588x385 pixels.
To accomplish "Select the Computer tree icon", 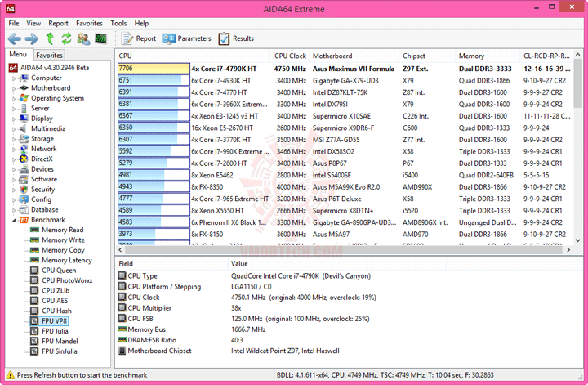I will pyautogui.click(x=24, y=78).
